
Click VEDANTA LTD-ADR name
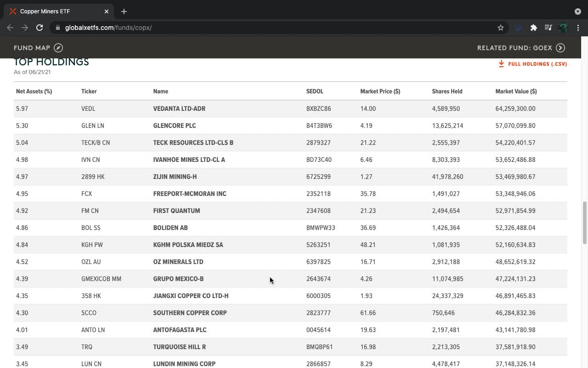pos(179,109)
